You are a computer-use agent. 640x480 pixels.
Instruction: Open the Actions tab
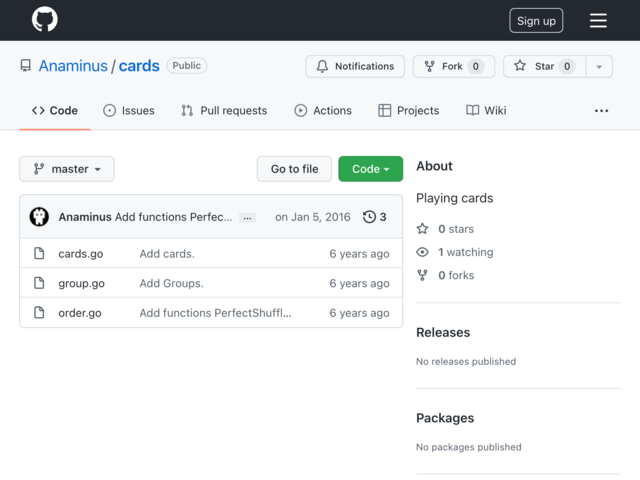(323, 111)
